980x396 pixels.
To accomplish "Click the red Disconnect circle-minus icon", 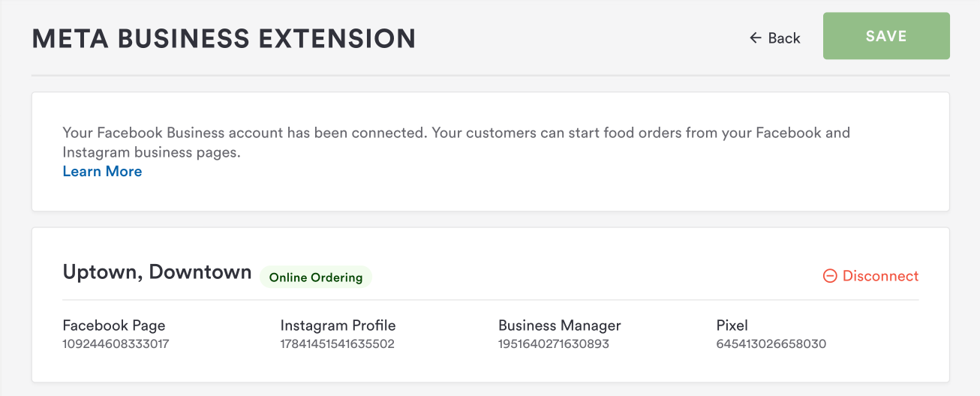I will point(830,276).
